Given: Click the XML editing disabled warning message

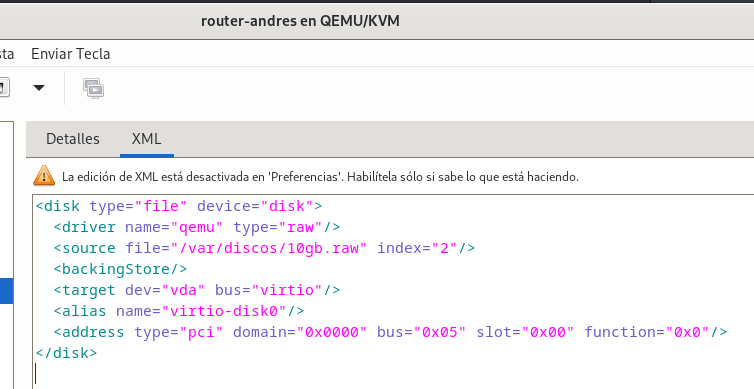Looking at the screenshot, I should click(x=320, y=177).
